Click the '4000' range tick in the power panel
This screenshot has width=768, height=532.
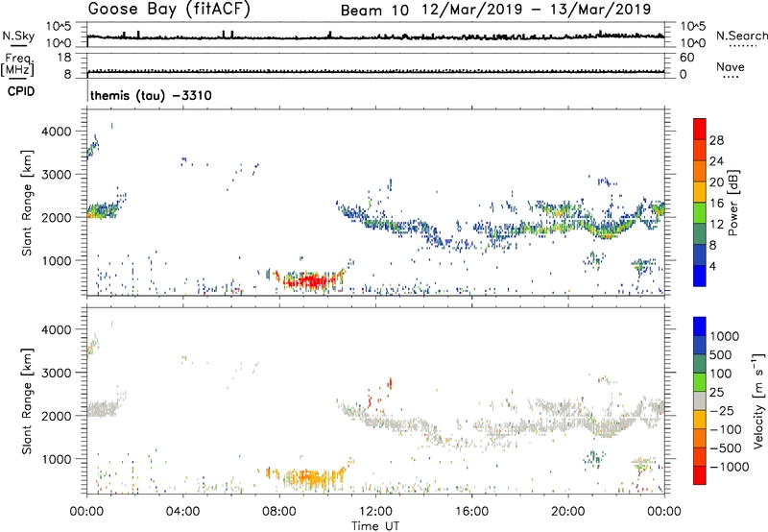[56, 132]
